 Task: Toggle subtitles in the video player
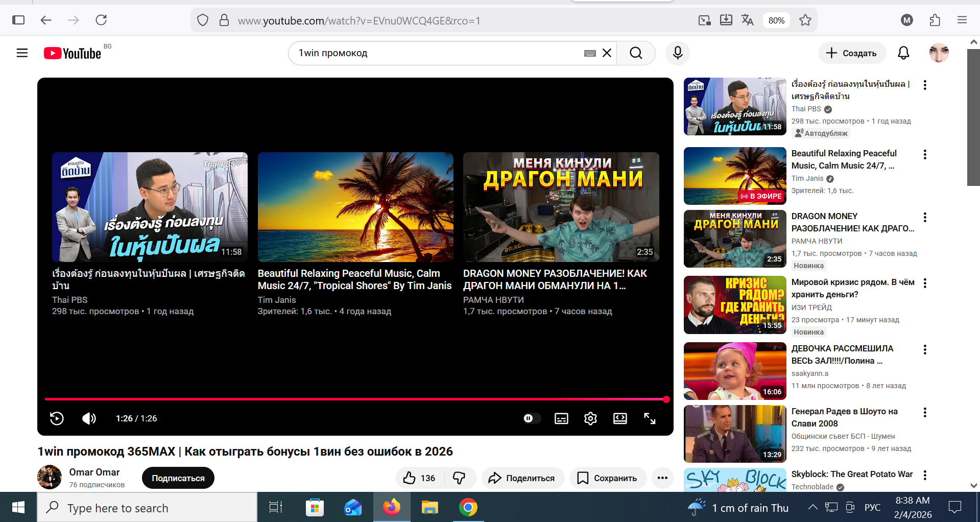click(561, 418)
